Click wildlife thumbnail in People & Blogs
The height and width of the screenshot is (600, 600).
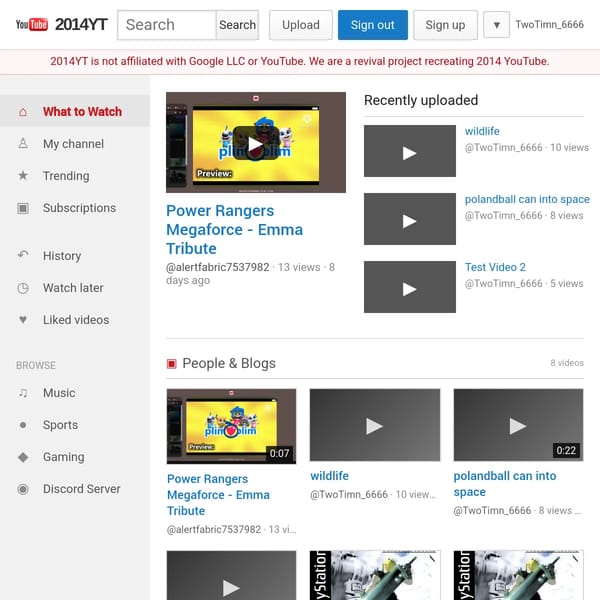click(375, 425)
